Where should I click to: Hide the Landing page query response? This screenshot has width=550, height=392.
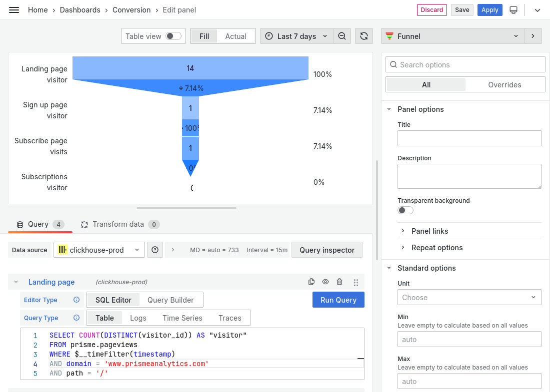325,282
